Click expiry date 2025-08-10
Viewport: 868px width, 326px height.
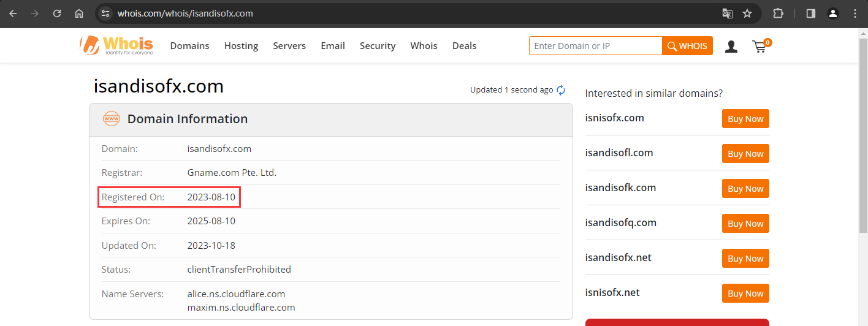211,221
